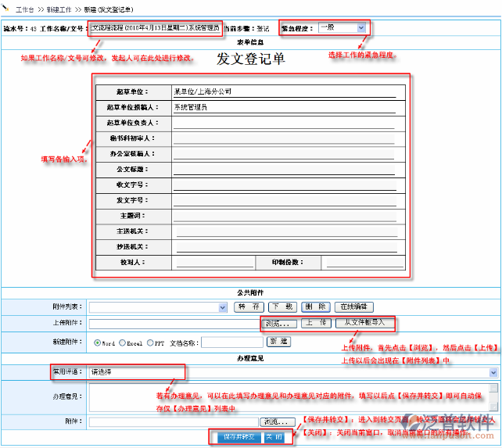The image size is (502, 448).
Task: Click the 新建 attachment button
Action: 278,342
